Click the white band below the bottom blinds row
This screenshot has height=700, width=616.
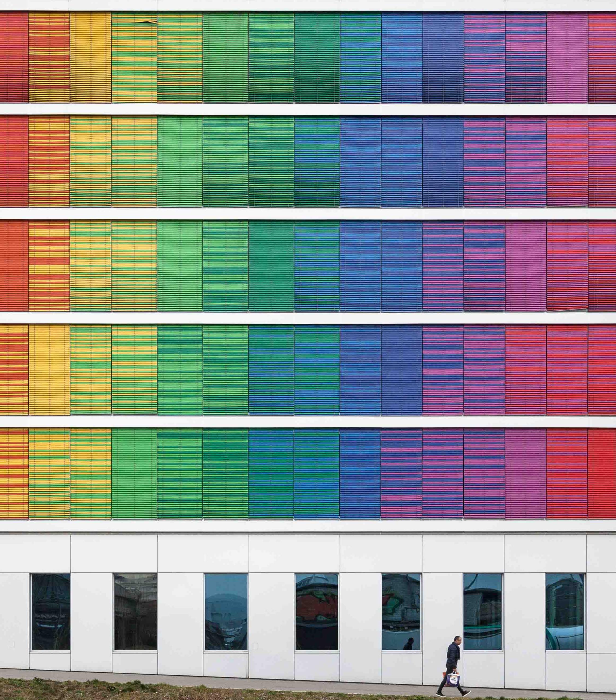(x=308, y=526)
